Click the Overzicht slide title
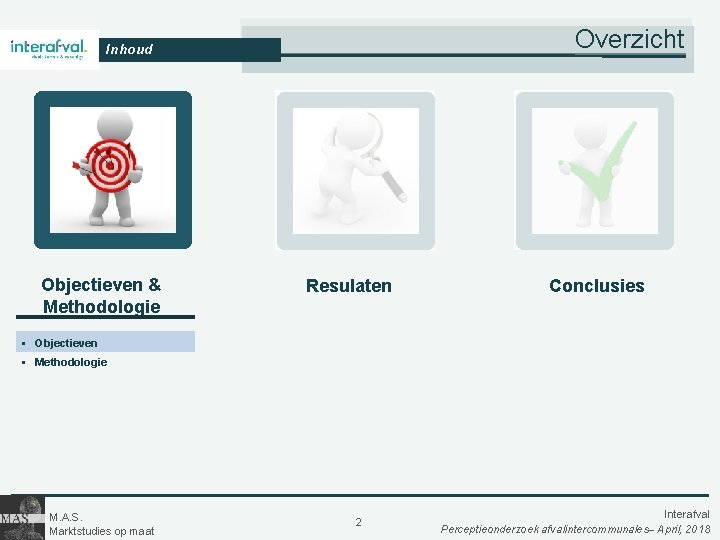This screenshot has width=720, height=540. (x=630, y=39)
